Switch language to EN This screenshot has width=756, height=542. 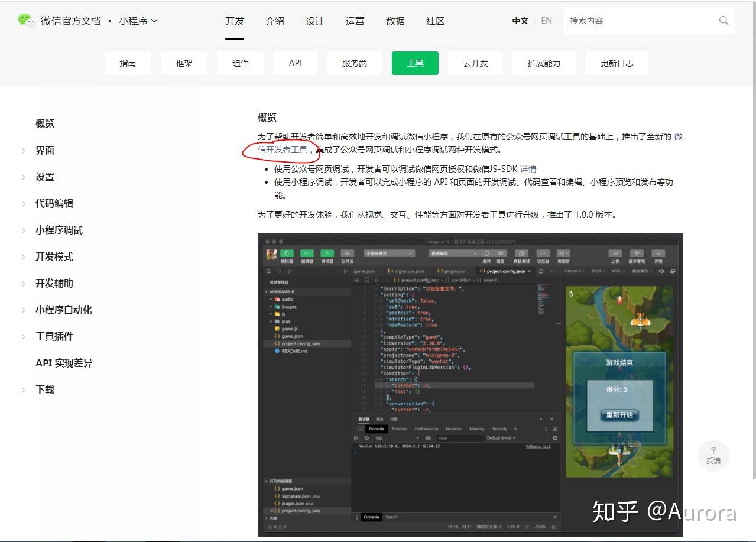pyautogui.click(x=547, y=21)
